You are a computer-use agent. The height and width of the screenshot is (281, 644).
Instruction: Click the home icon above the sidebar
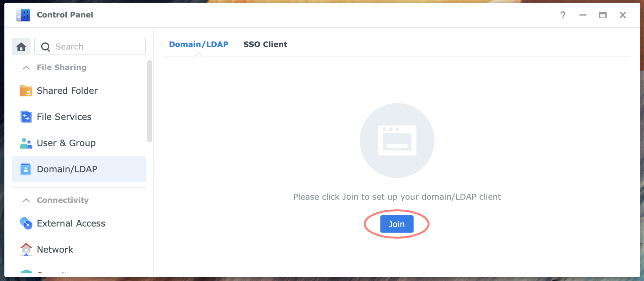[21, 46]
